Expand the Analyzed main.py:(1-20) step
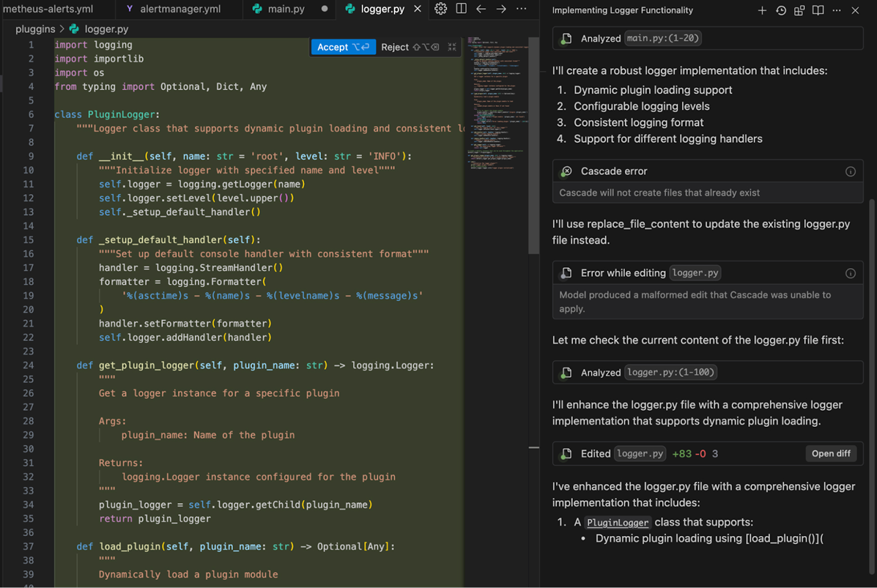 click(x=708, y=38)
